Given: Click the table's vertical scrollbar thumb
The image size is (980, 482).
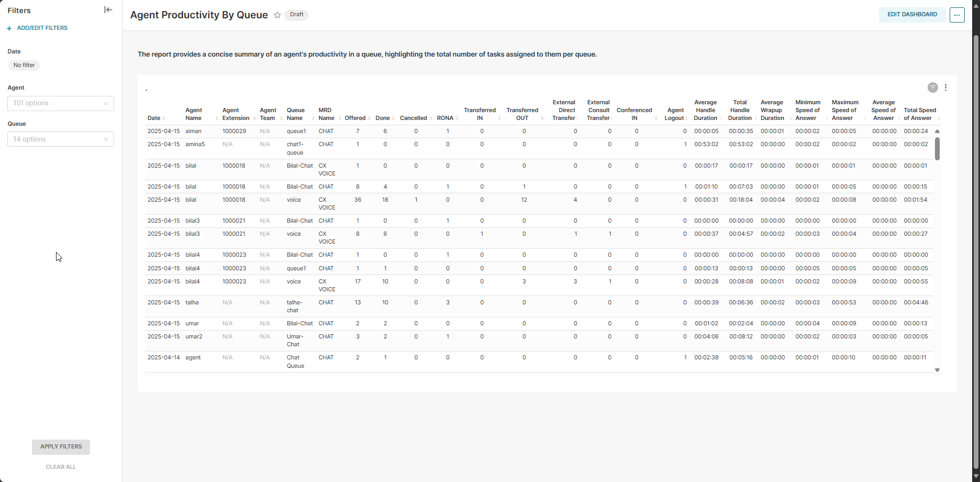Looking at the screenshot, I should (937, 148).
